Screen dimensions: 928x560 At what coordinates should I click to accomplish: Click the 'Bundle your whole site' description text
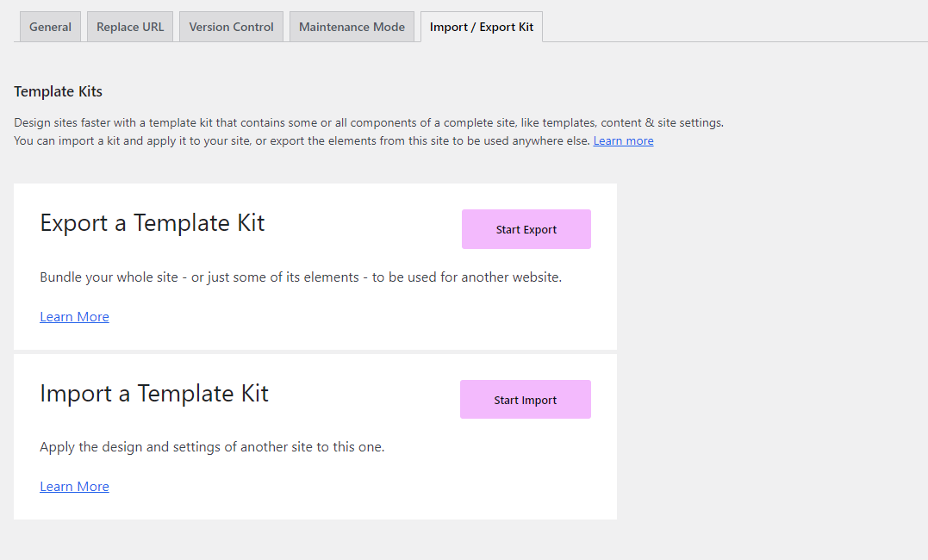pos(301,277)
